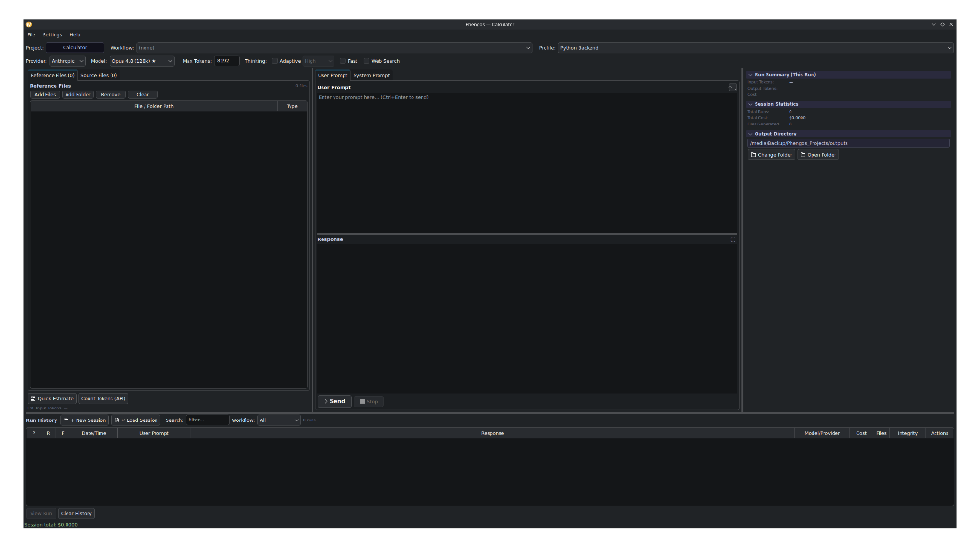Click the Calculator project button
Image resolution: width=980 pixels, height=556 pixels.
click(x=75, y=47)
